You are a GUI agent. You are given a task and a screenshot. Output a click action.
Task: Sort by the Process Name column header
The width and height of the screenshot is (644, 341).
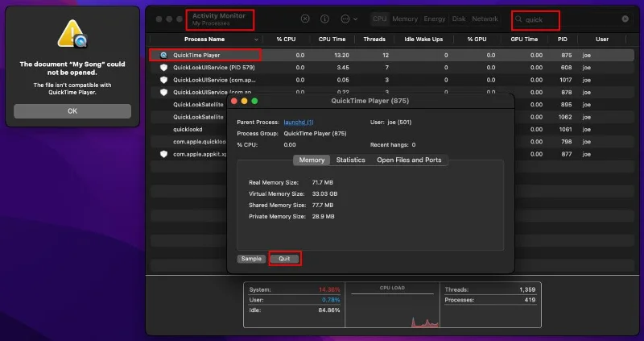pos(205,39)
